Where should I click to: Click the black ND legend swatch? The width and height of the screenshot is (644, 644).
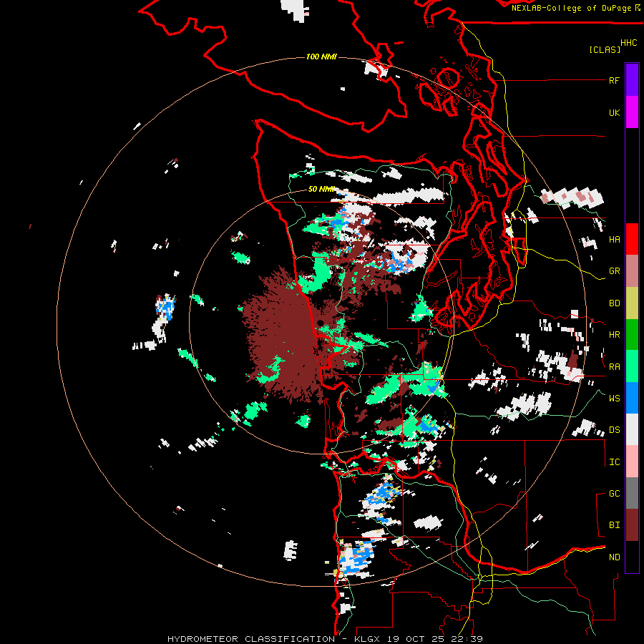632,557
